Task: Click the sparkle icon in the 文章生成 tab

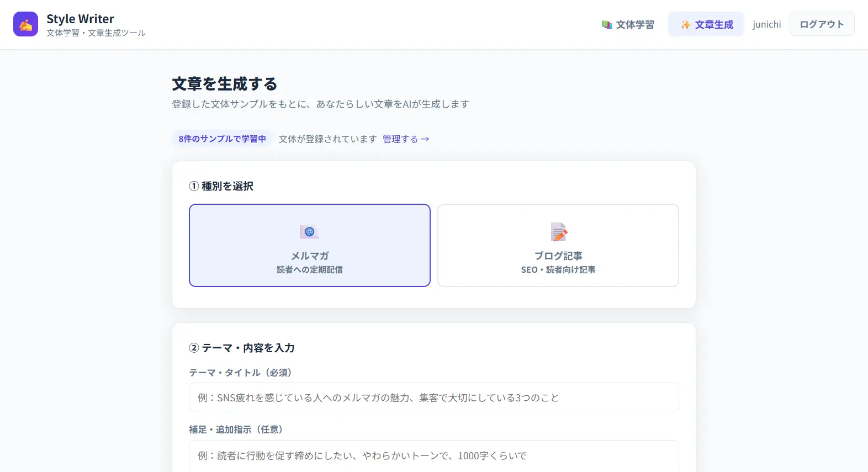Action: coord(685,25)
